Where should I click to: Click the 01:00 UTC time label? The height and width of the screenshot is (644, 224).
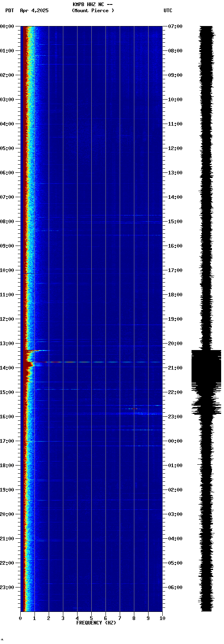click(175, 466)
